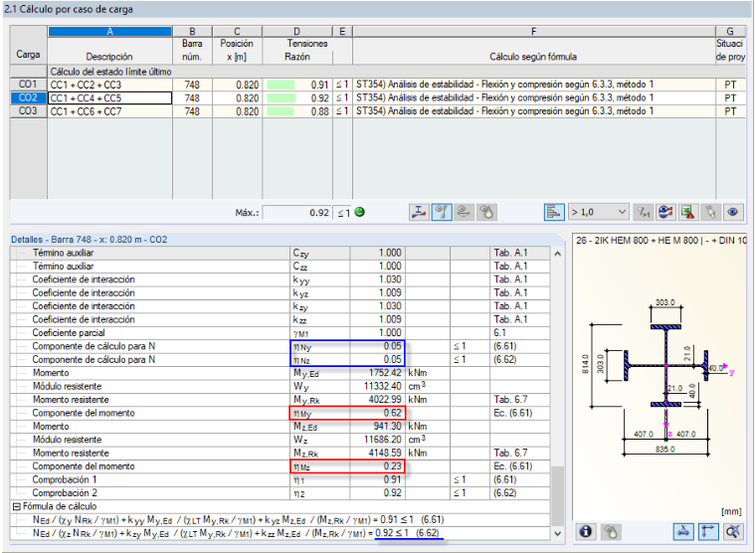
Task: Click the pick member cursor icon
Action: (711, 212)
